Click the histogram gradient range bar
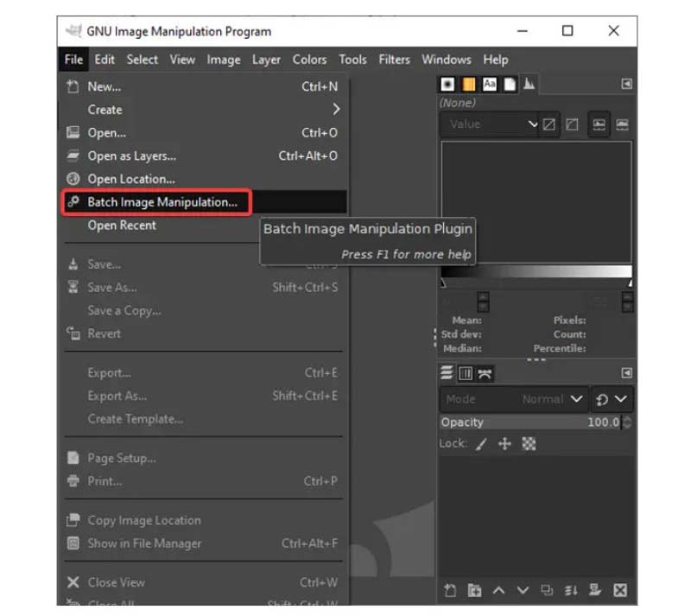Screen dimensions: 691x616 pyautogui.click(x=536, y=271)
